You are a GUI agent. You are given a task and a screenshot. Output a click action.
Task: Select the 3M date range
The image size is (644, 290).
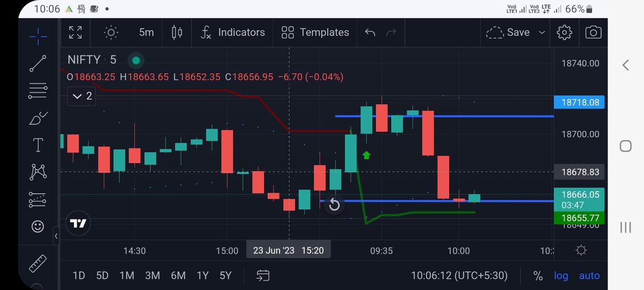coord(152,275)
